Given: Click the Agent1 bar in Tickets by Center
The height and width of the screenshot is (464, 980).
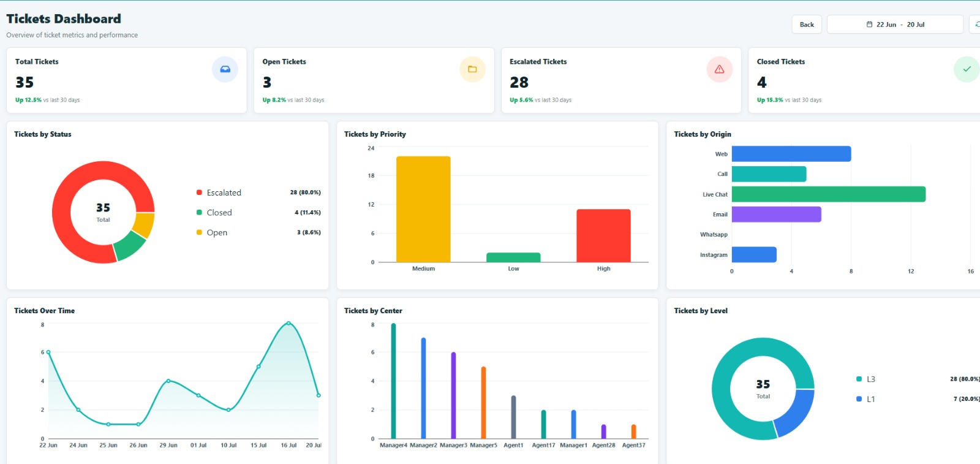Looking at the screenshot, I should point(513,417).
